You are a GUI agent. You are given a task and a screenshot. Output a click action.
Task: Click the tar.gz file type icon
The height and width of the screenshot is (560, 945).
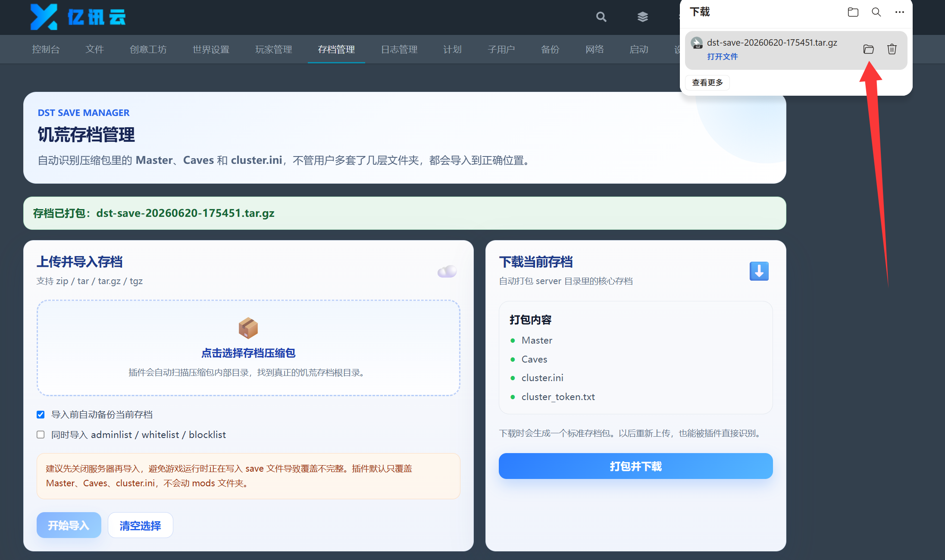[697, 43]
